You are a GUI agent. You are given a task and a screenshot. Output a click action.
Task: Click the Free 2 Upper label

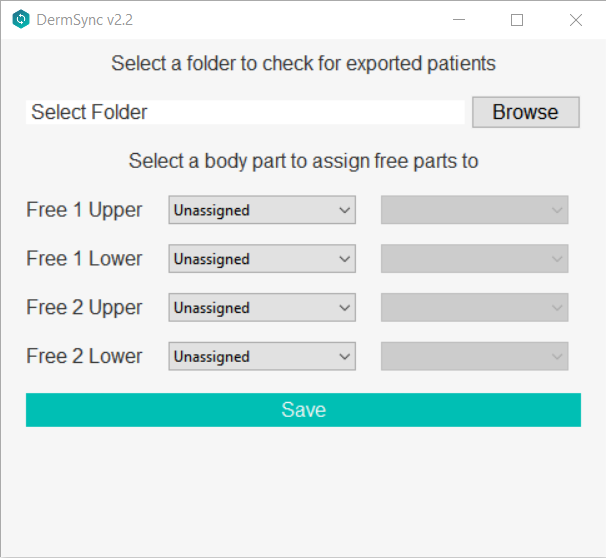84,308
